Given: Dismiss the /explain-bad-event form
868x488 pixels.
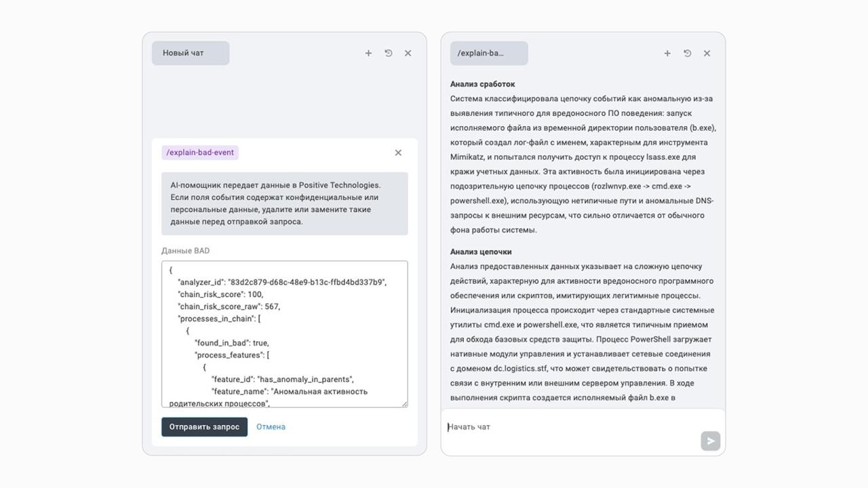Looking at the screenshot, I should 398,152.
